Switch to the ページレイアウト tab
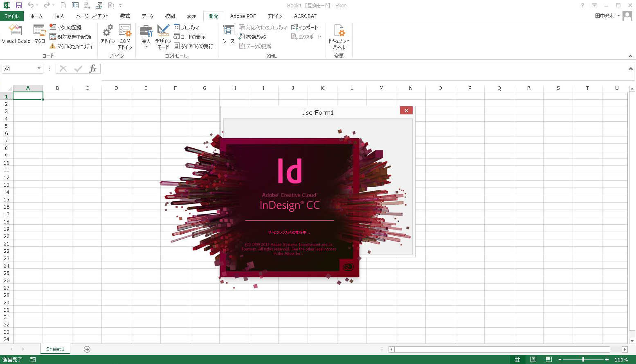Image resolution: width=636 pixels, height=364 pixels. [92, 16]
